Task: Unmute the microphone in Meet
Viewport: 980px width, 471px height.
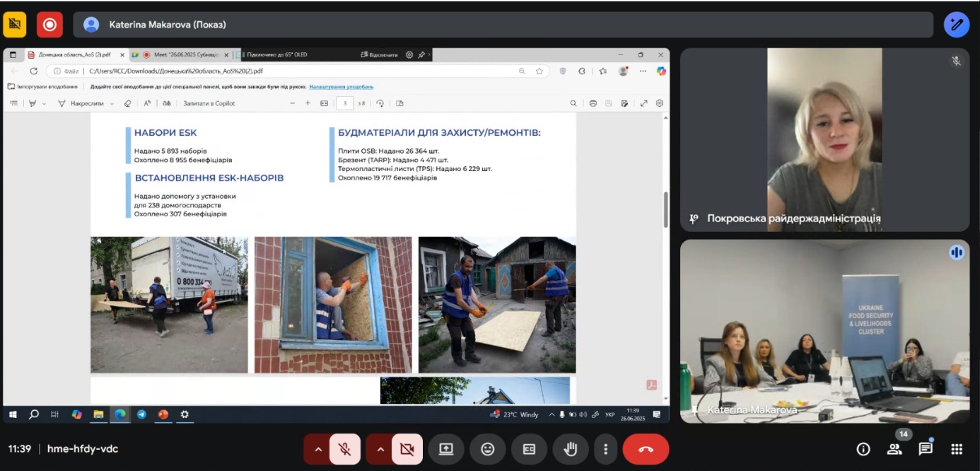Action: tap(344, 449)
